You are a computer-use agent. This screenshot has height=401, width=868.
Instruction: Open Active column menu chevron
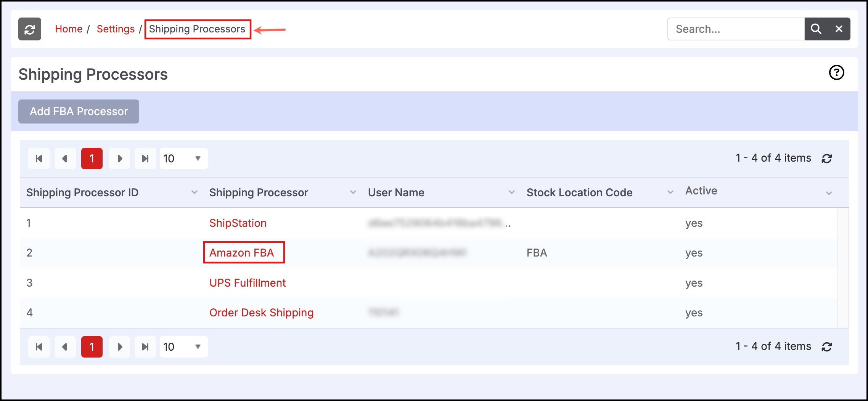point(829,193)
